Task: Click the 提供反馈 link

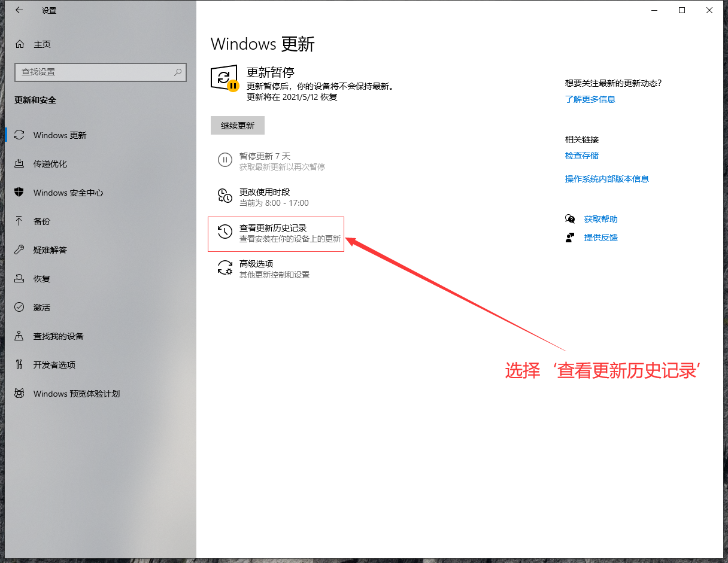Action: pyautogui.click(x=601, y=238)
